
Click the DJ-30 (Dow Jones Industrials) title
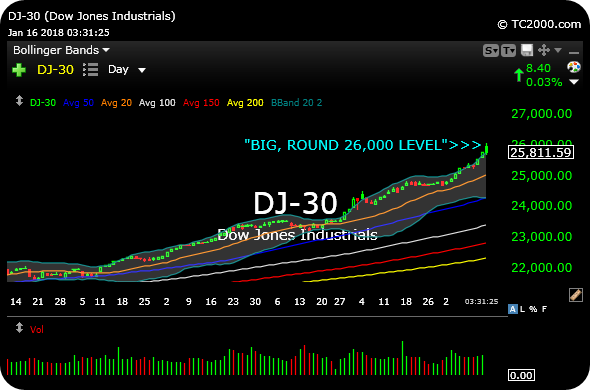point(92,16)
